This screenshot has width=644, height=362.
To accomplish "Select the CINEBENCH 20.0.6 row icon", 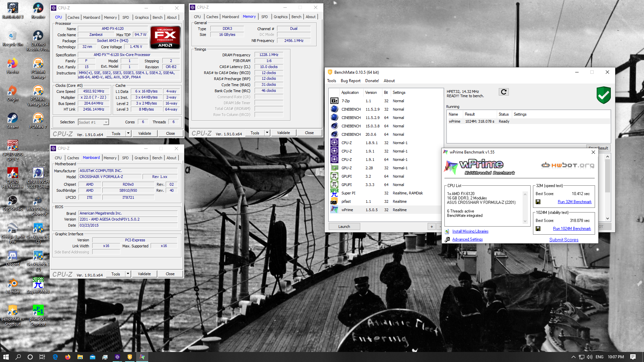I will tap(334, 134).
